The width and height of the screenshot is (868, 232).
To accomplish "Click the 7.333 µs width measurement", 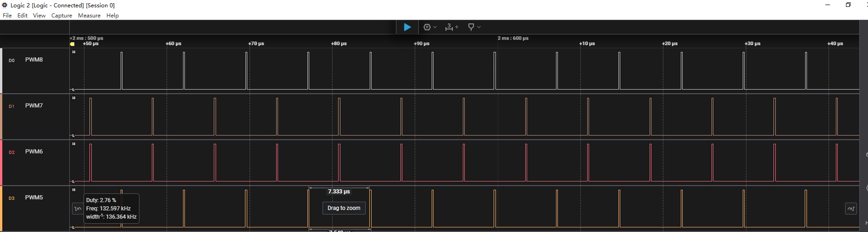I will [x=339, y=192].
